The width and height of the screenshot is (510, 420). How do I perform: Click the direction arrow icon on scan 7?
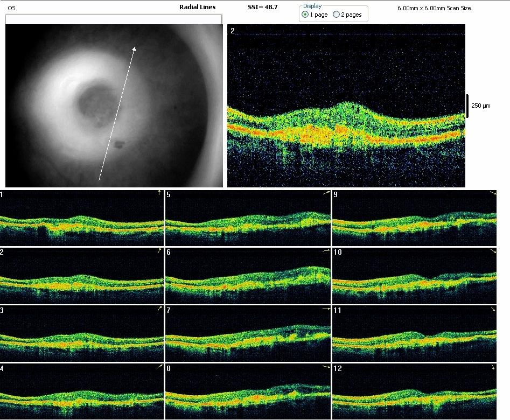coord(325,309)
